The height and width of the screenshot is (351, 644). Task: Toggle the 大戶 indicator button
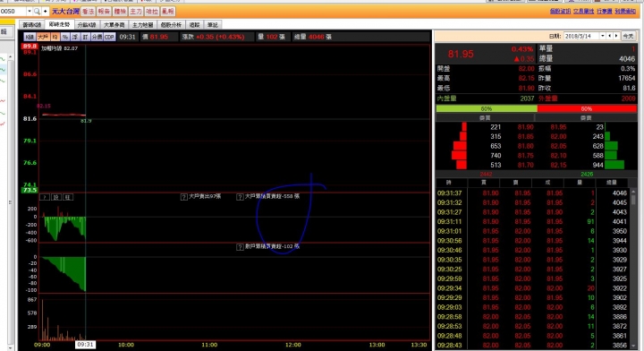(x=43, y=37)
